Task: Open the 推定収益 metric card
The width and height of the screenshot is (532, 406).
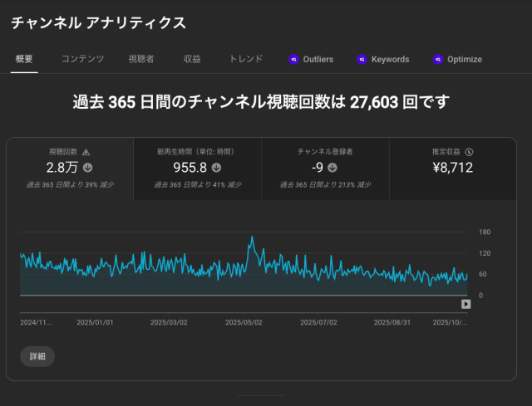Action: [x=452, y=169]
